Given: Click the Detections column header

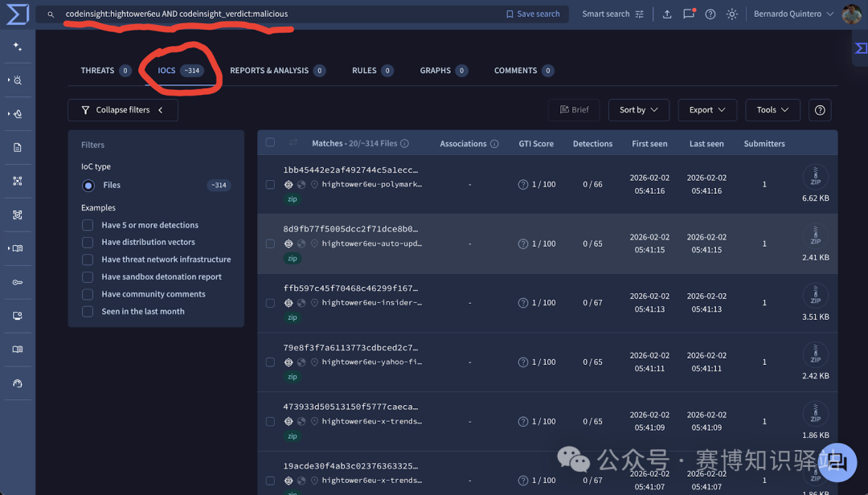Looking at the screenshot, I should pos(592,143).
